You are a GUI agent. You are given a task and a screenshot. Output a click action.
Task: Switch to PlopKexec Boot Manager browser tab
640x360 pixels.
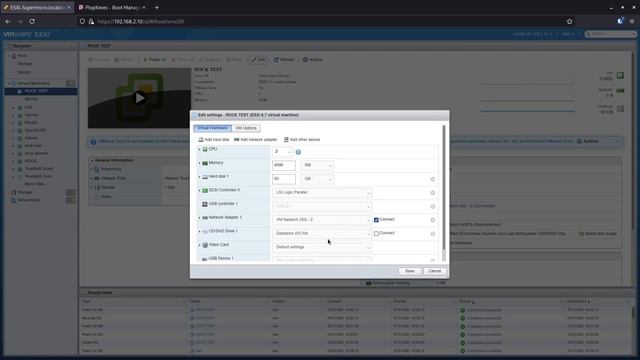pyautogui.click(x=113, y=7)
